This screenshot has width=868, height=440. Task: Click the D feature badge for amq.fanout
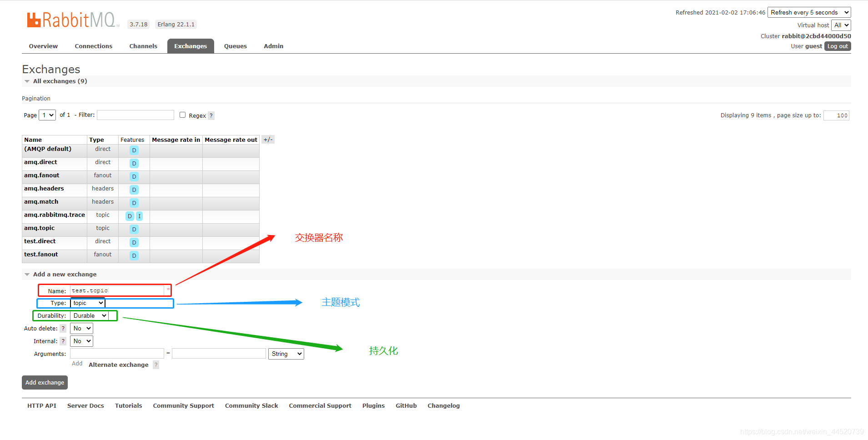coord(134,176)
